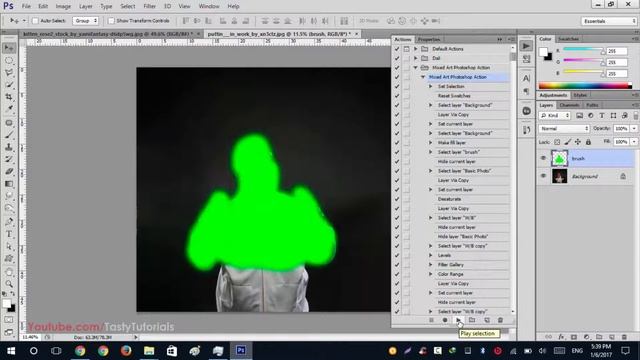Select the Lasso tool
The width and height of the screenshot is (640, 360).
(x=9, y=73)
